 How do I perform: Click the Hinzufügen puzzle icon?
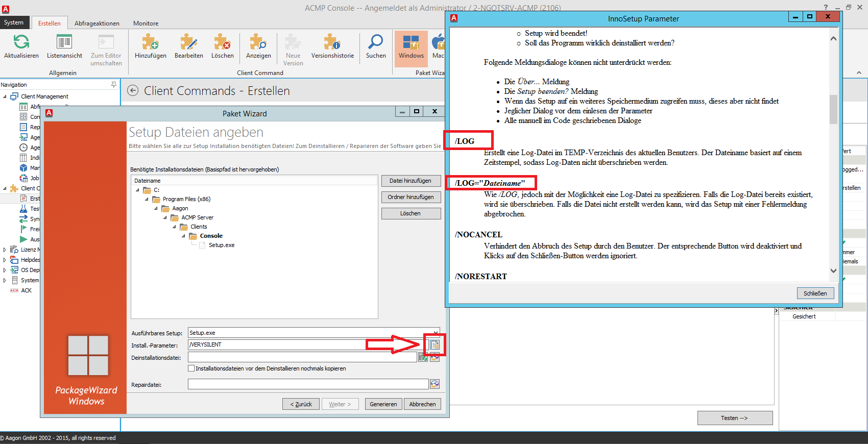150,41
